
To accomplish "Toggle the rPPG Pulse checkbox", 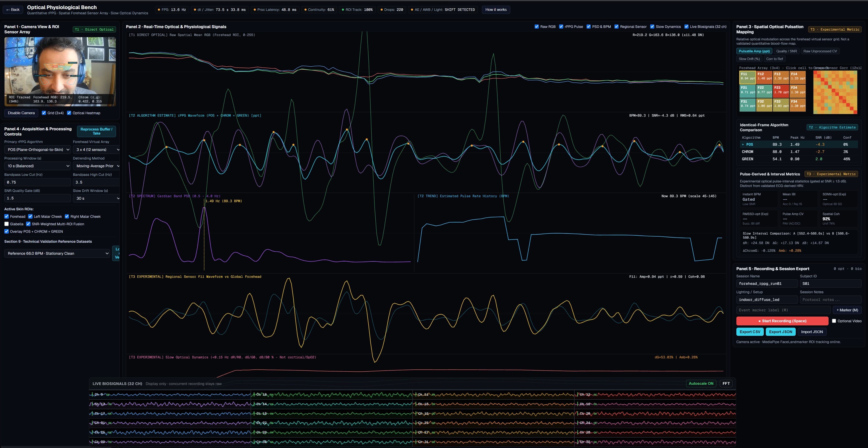I will 561,27.
